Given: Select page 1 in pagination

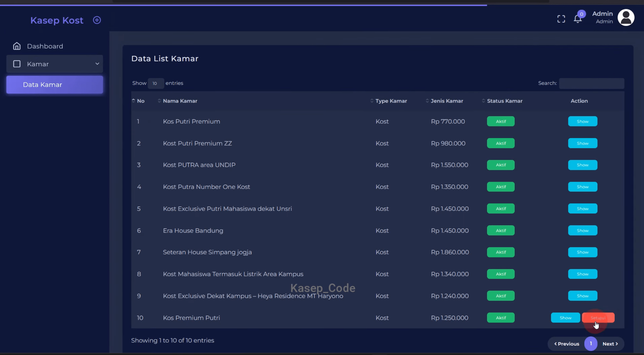Looking at the screenshot, I should [591, 344].
